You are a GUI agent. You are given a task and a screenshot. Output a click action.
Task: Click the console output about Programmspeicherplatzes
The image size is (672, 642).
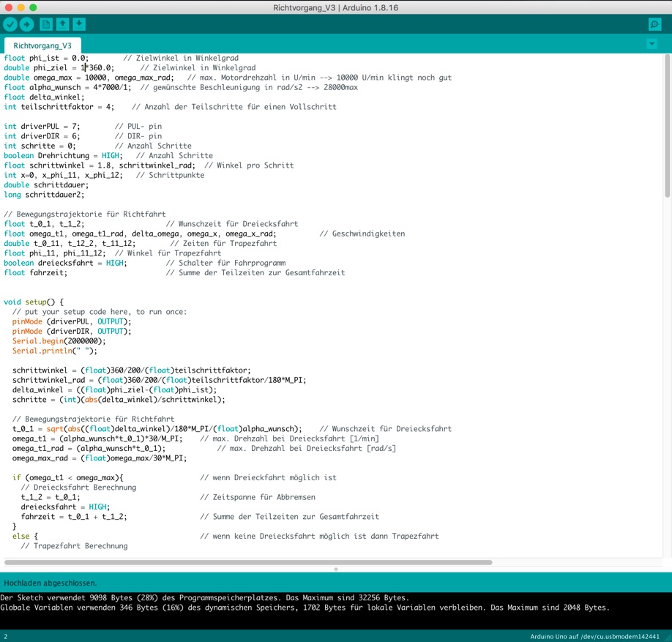[x=204, y=597]
